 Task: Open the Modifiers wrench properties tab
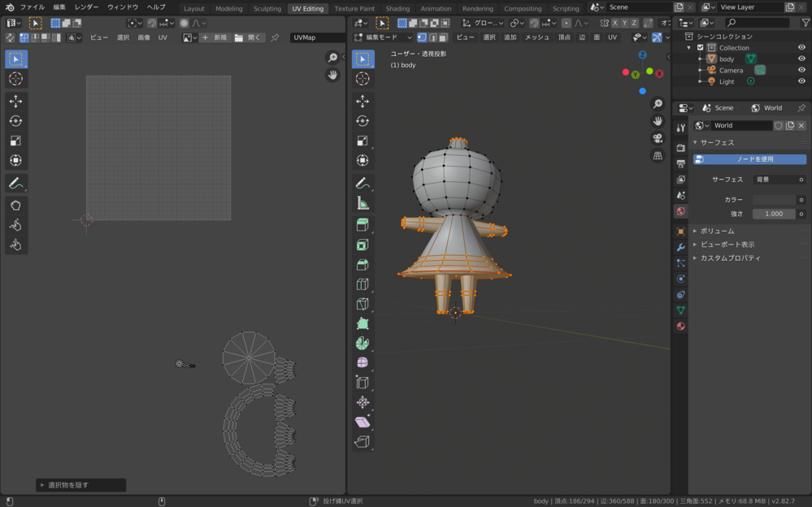(x=680, y=247)
